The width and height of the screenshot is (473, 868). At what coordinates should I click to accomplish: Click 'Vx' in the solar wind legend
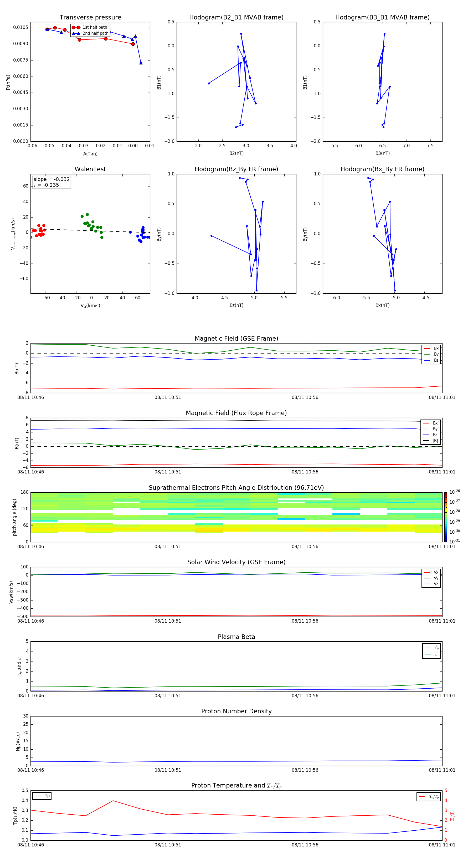(436, 572)
